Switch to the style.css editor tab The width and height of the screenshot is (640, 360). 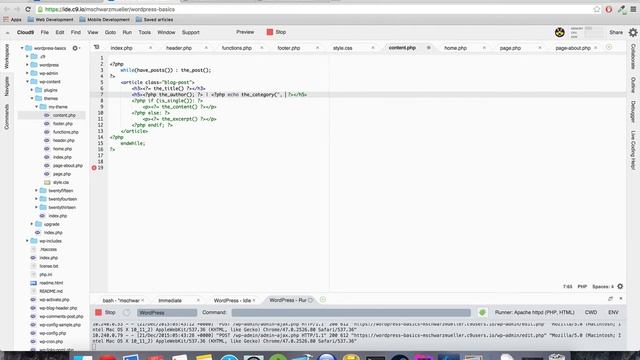342,48
